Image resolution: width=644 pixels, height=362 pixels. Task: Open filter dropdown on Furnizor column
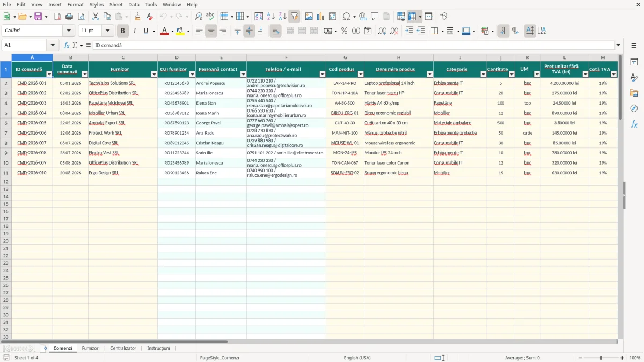click(153, 75)
